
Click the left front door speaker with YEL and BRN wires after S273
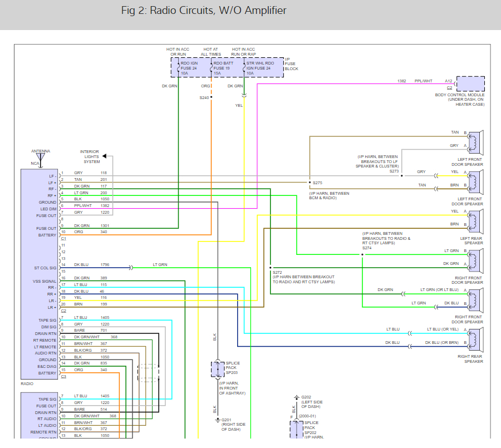tap(476, 182)
